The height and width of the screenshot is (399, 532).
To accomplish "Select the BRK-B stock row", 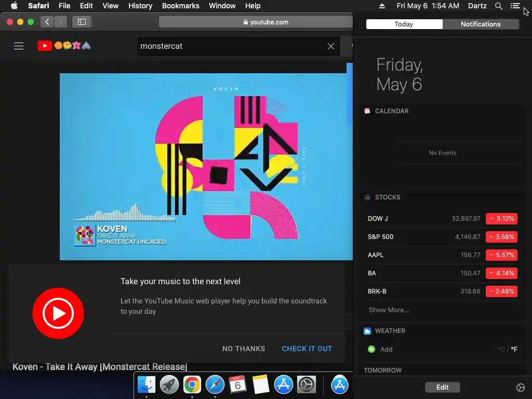I will [443, 291].
